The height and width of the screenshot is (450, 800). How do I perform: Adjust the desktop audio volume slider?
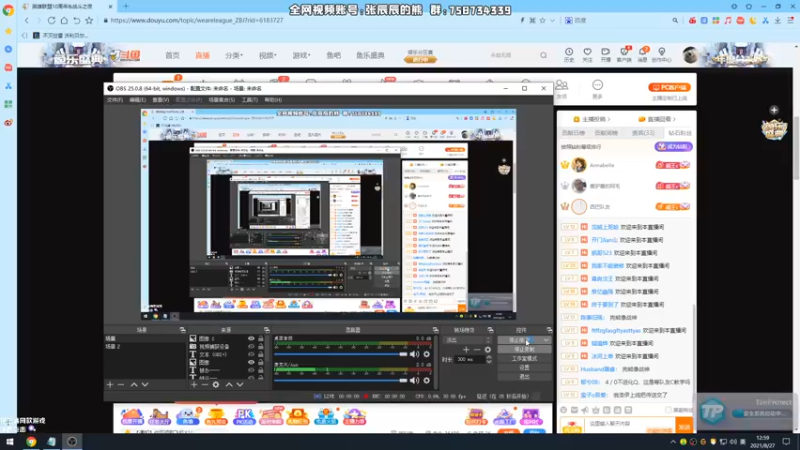(x=341, y=354)
